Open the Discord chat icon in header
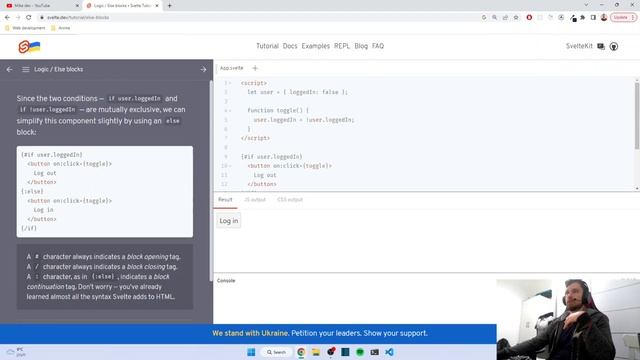Screen dimensions: 640x360 point(601,47)
